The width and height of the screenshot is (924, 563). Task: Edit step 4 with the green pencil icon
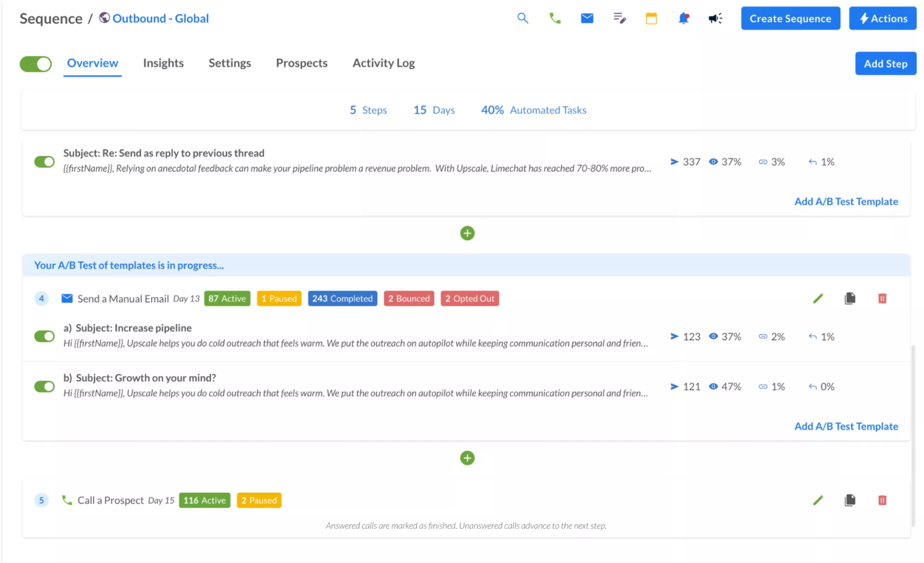click(x=818, y=298)
